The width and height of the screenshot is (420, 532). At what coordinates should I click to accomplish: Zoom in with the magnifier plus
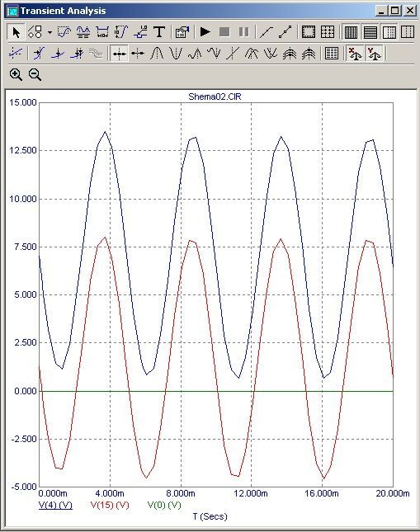coord(16,74)
